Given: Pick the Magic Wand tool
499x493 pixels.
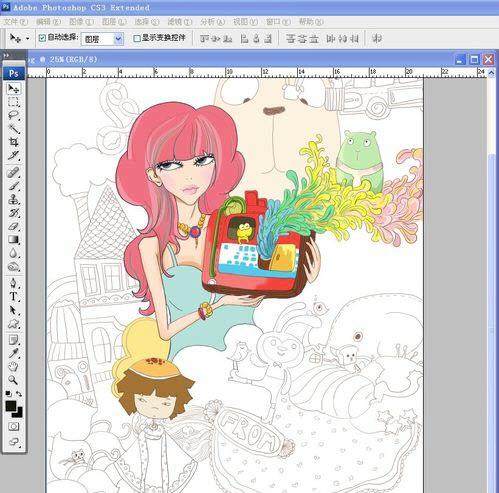Looking at the screenshot, I should click(14, 129).
